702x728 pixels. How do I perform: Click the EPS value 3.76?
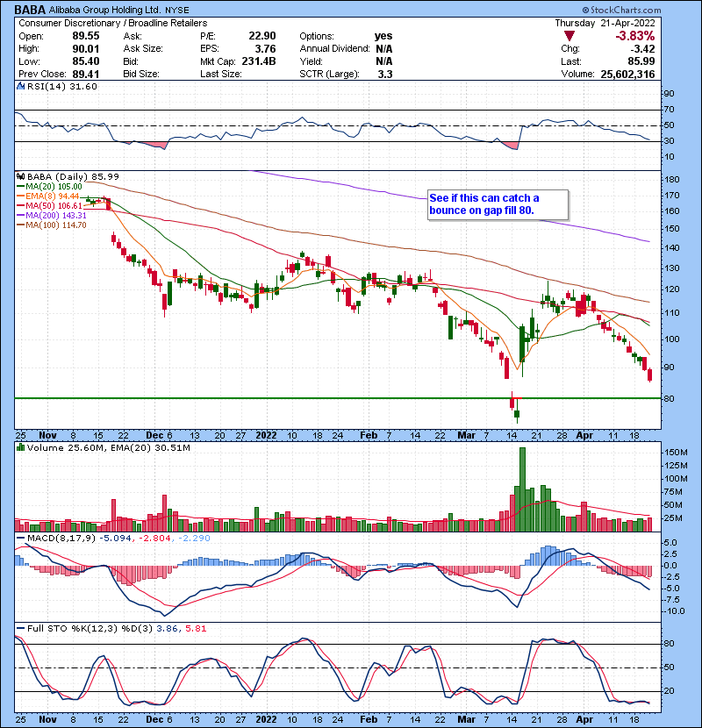pos(266,49)
